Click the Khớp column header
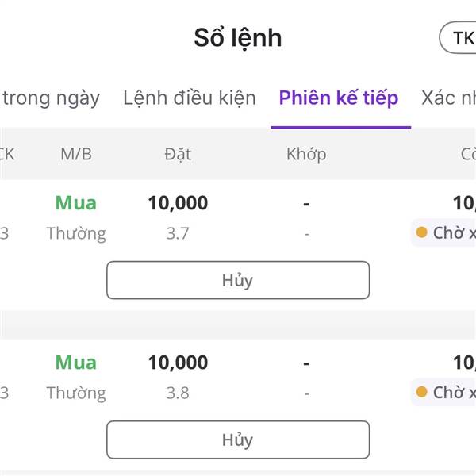The width and height of the screenshot is (476, 476). pos(306,154)
